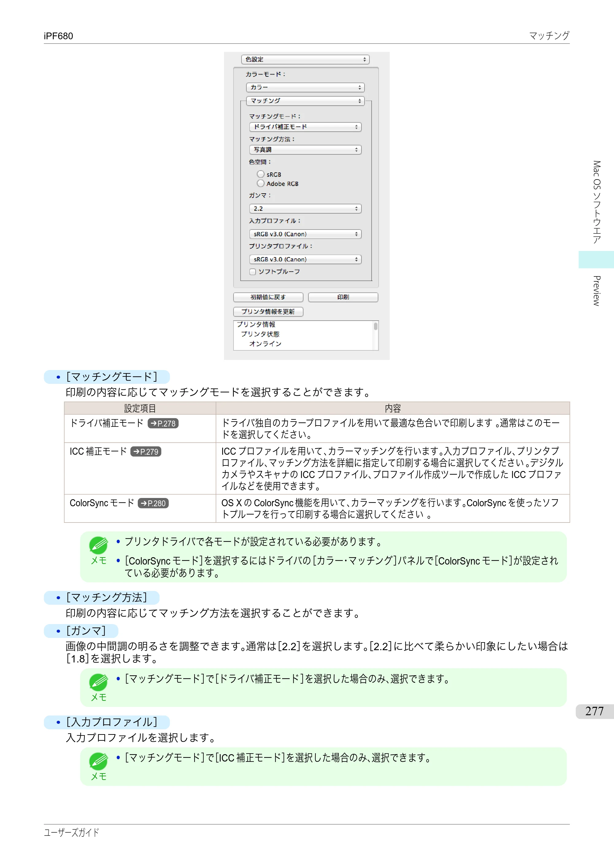Click the 設定項目 table column header
The width and height of the screenshot is (614, 868).
point(140,408)
